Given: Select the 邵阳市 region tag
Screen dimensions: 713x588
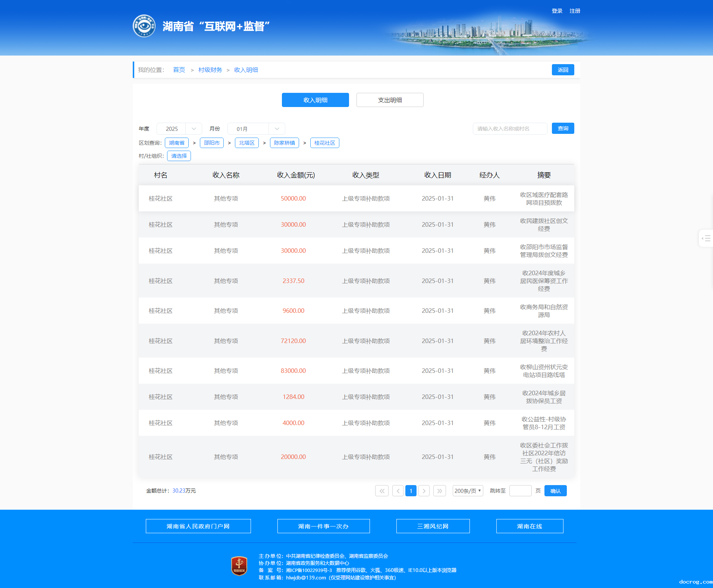Looking at the screenshot, I should pos(211,143).
